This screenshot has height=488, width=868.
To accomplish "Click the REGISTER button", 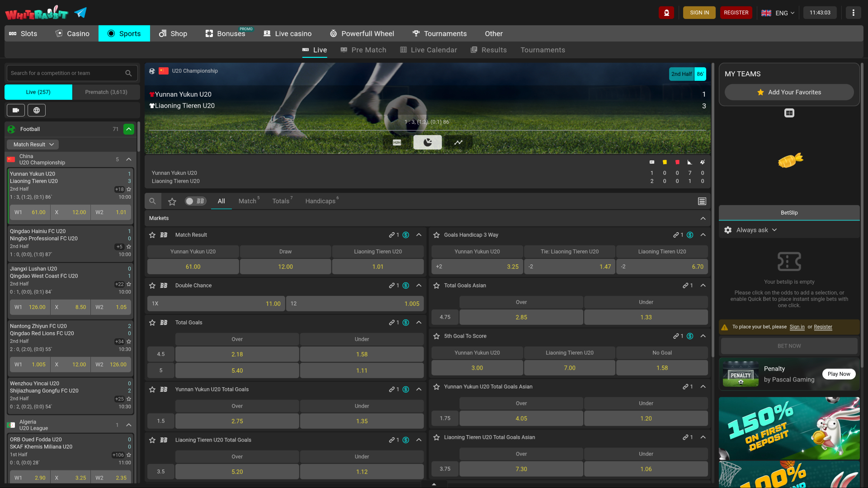I will pyautogui.click(x=736, y=13).
